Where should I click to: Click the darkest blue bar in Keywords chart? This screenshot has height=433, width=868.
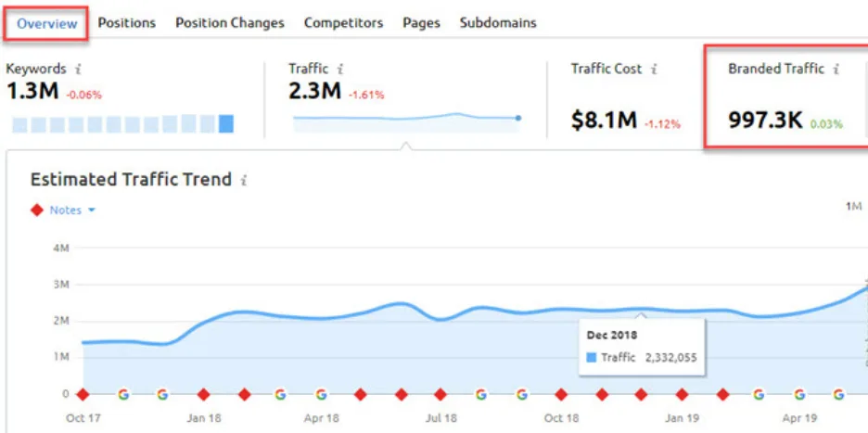pyautogui.click(x=226, y=123)
